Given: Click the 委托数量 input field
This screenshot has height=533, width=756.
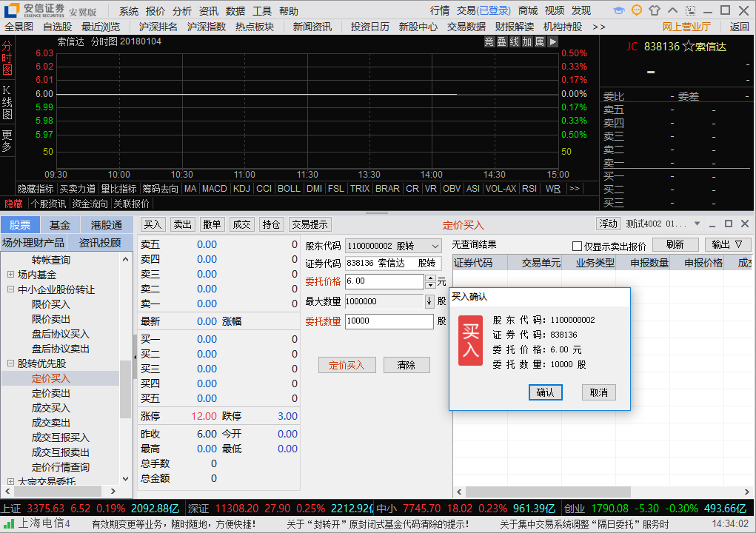Looking at the screenshot, I should [389, 321].
